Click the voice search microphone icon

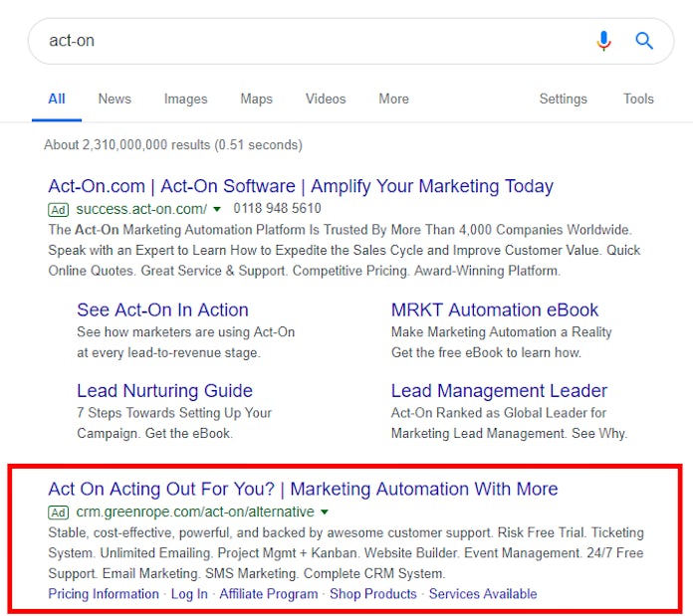(603, 41)
